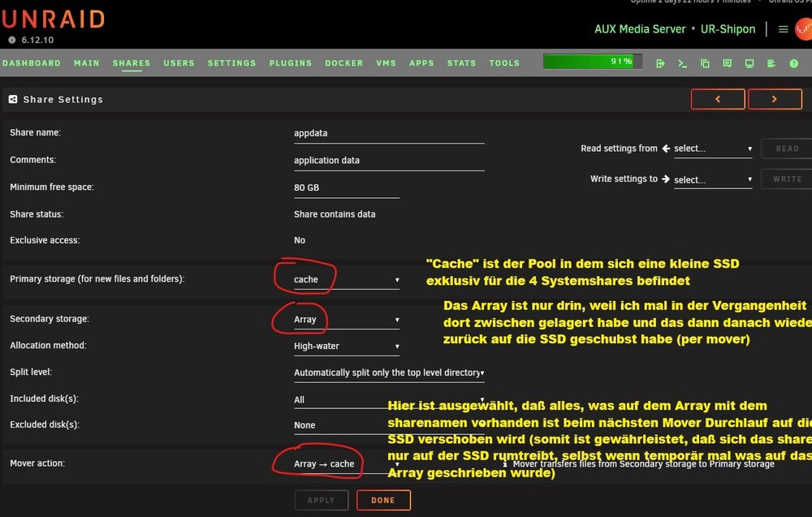Click the APPLY button
Screen dimensions: 812x517
(x=321, y=500)
